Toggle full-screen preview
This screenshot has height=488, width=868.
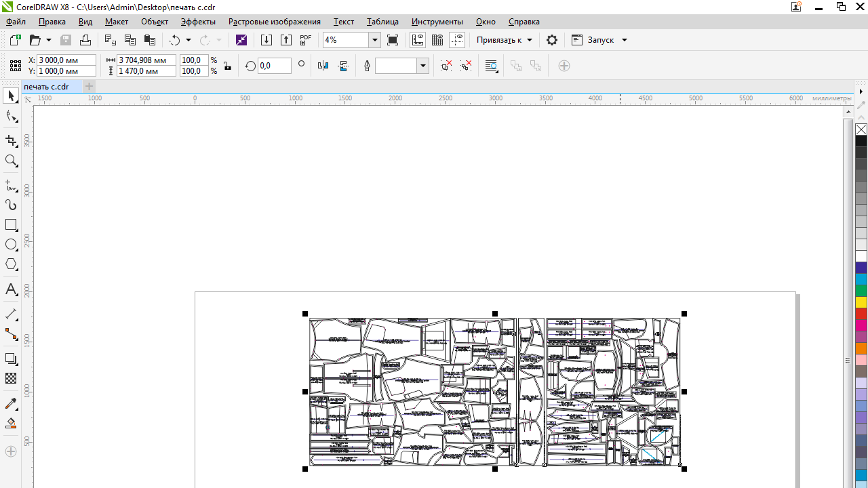point(393,40)
